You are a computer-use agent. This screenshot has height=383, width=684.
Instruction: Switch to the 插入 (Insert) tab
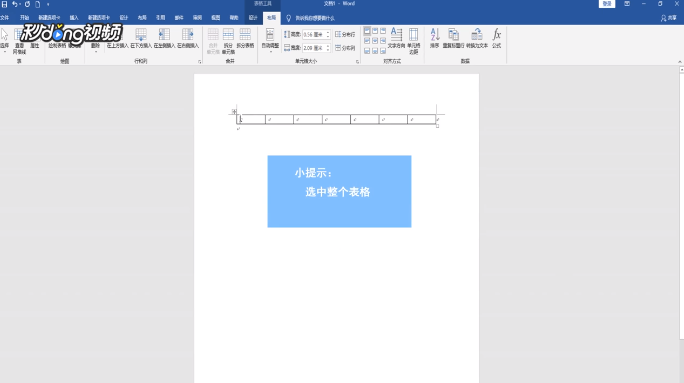click(x=74, y=18)
